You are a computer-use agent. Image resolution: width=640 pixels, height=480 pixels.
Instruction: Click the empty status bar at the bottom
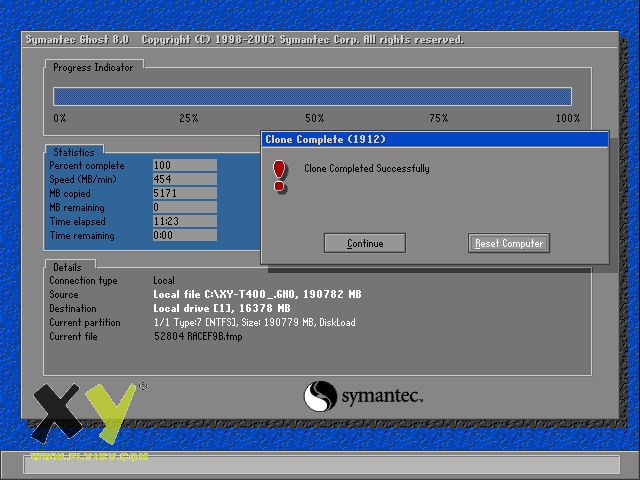pyautogui.click(x=322, y=465)
